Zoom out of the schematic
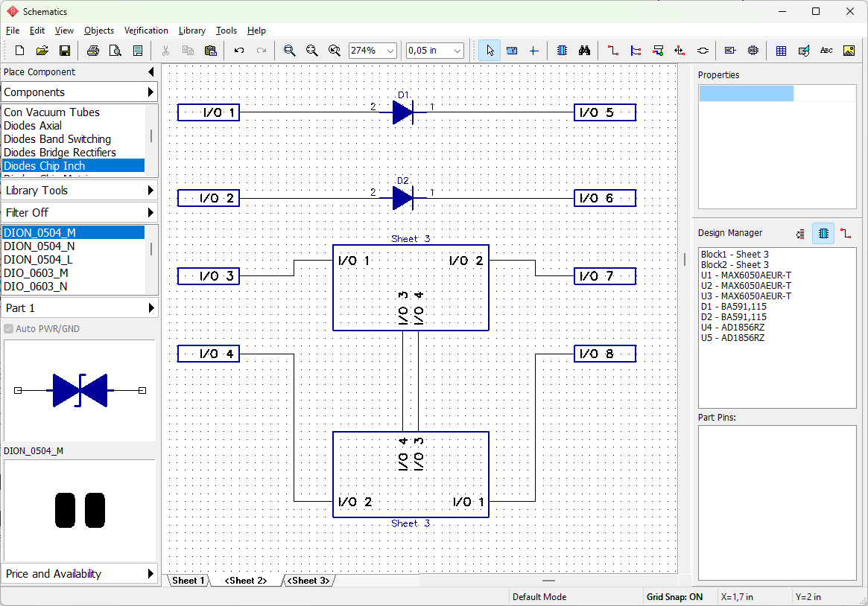 point(311,51)
